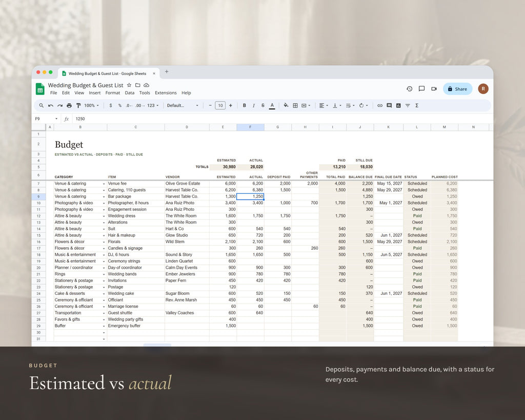Open the account avatar R
This screenshot has height=420, width=525.
(483, 89)
